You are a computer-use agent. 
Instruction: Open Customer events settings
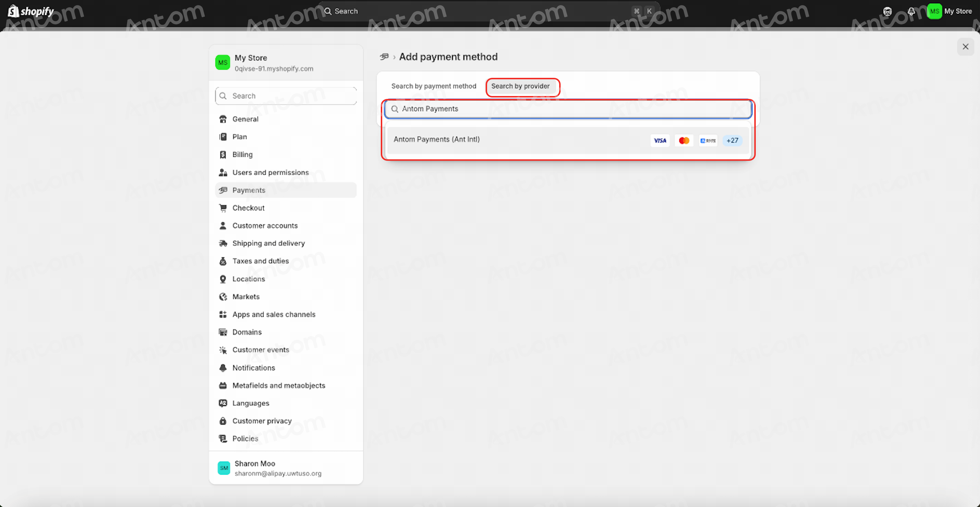(286, 350)
